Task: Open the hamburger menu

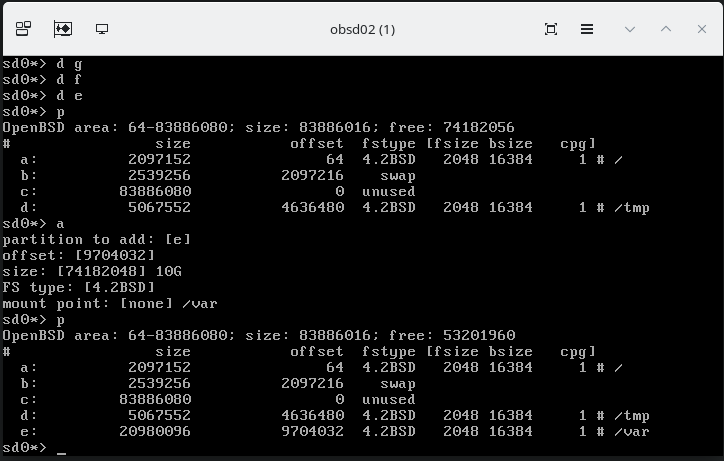Action: (x=589, y=29)
